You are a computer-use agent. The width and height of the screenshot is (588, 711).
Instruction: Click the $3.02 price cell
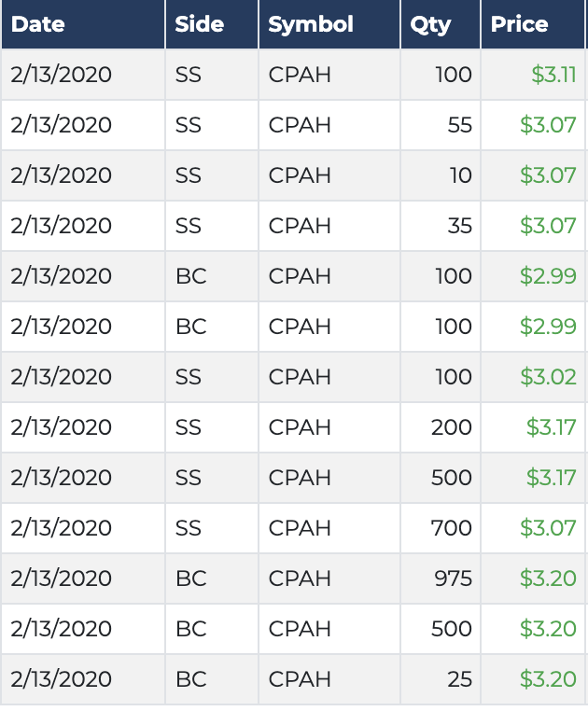coord(548,377)
